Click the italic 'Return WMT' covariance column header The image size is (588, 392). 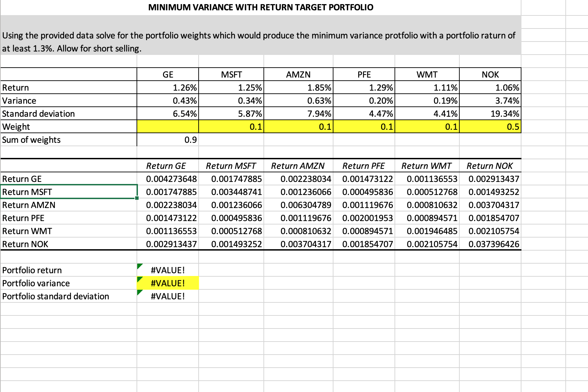426,166
